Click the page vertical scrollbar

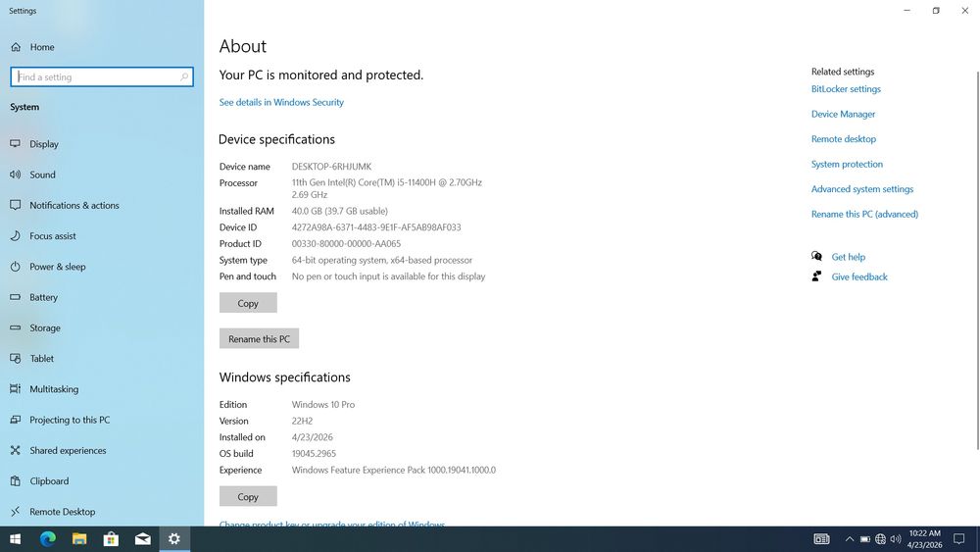click(977, 260)
